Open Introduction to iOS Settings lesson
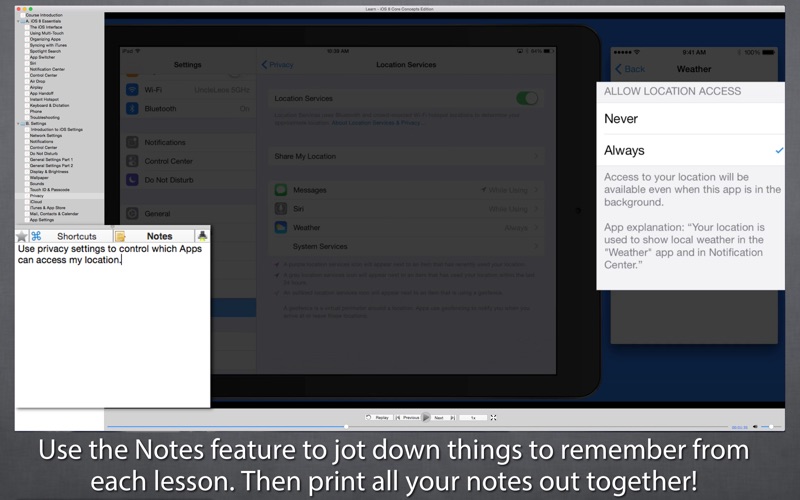The height and width of the screenshot is (500, 800). (57, 130)
